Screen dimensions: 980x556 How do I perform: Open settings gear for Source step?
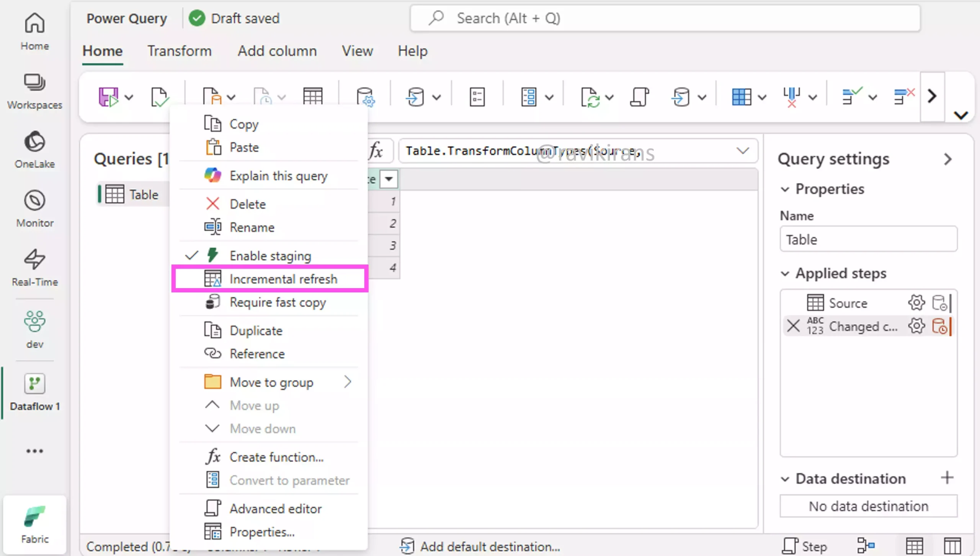(916, 303)
